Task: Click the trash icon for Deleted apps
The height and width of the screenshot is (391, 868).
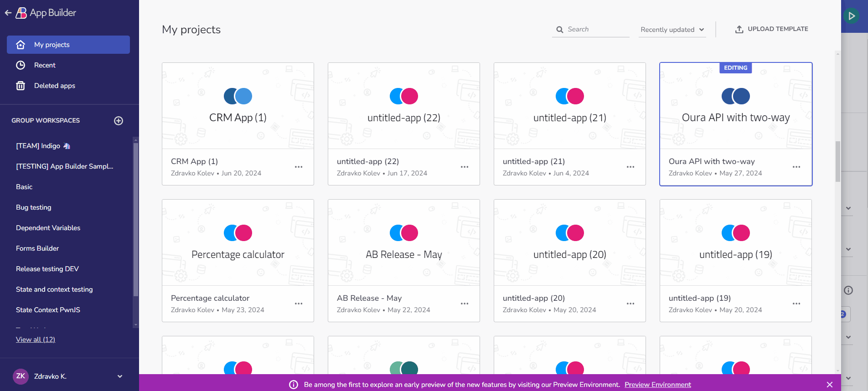Action: pyautogui.click(x=21, y=86)
